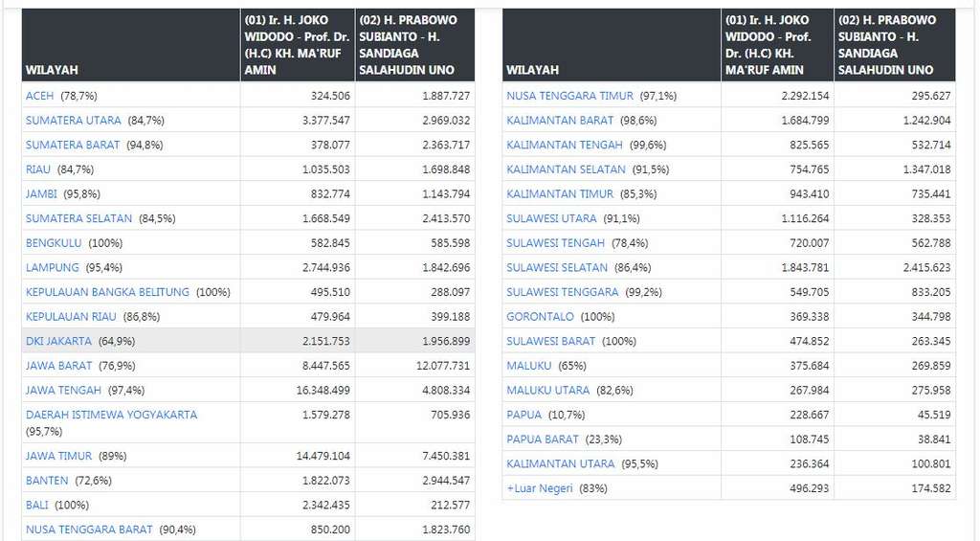Expand the +Luar Negeri entry
This screenshot has height=541, width=980.
pyautogui.click(x=542, y=488)
